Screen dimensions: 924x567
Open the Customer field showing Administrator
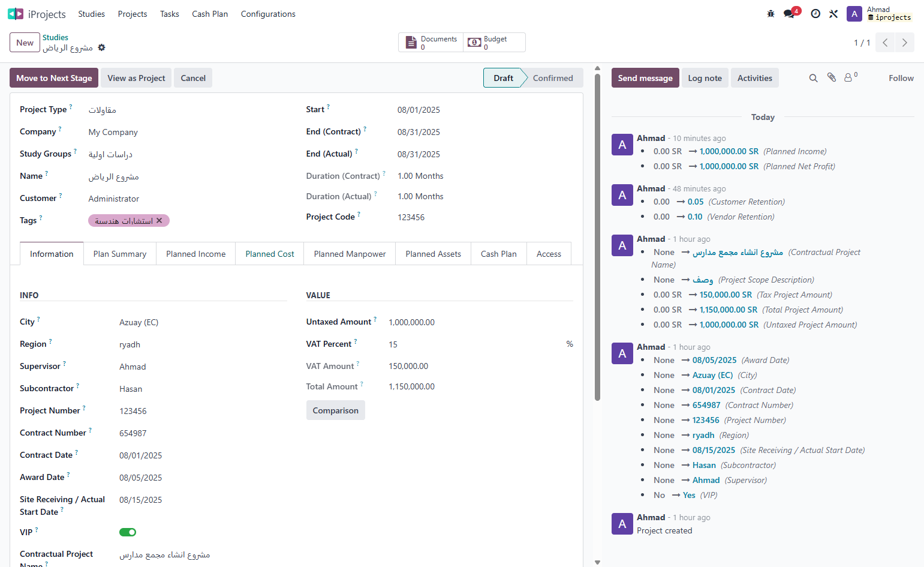(189, 199)
